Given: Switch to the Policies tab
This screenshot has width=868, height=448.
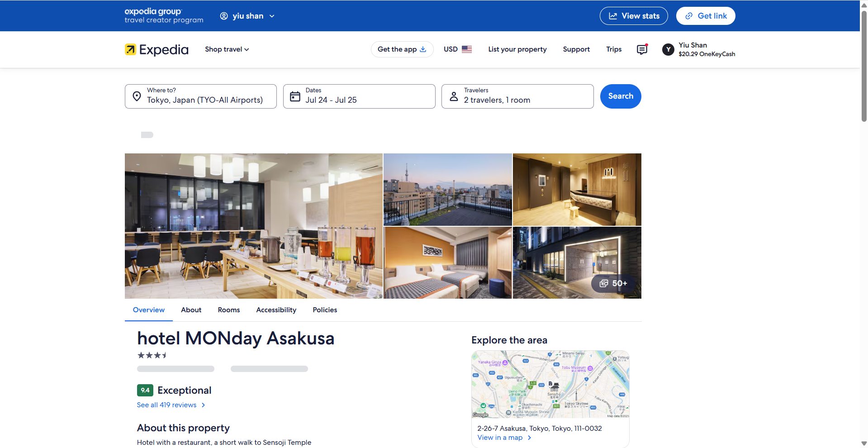Looking at the screenshot, I should [325, 310].
